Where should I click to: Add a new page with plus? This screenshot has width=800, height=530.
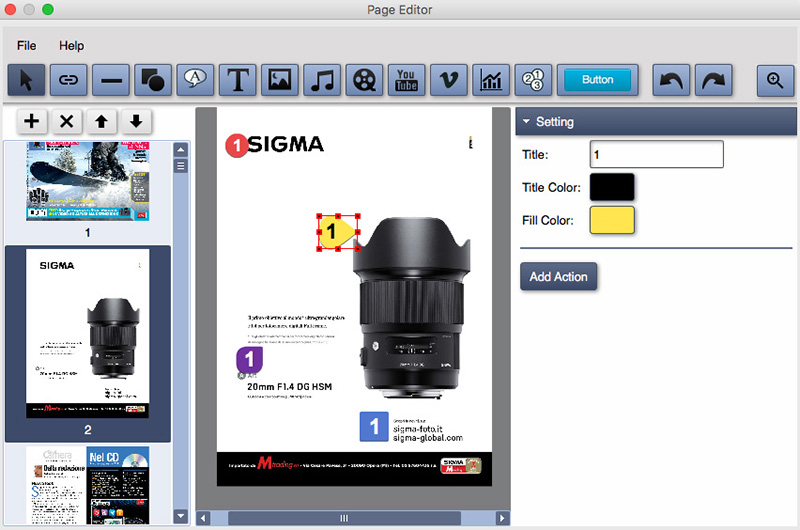coord(32,121)
